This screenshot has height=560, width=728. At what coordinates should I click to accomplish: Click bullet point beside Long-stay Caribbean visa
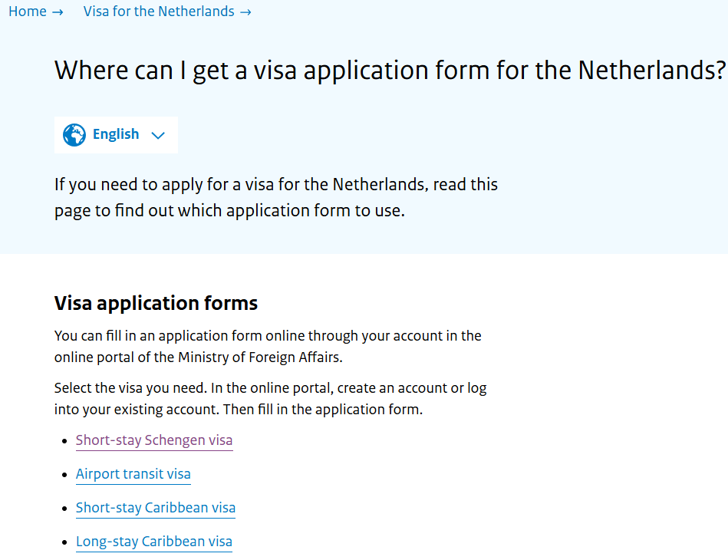(x=64, y=542)
